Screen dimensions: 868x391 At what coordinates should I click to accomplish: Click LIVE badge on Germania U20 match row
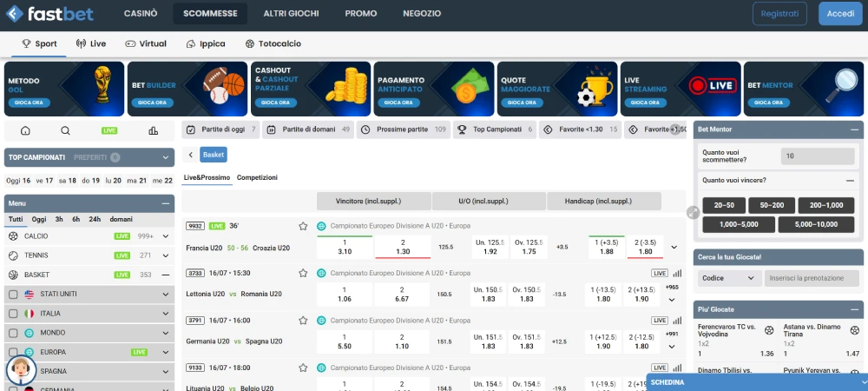coord(660,320)
